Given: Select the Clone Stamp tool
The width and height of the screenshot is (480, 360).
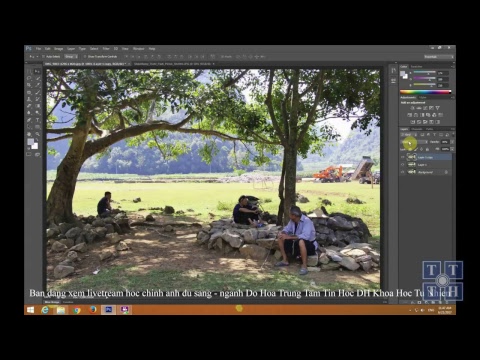Looking at the screenshot, I should 29,99.
